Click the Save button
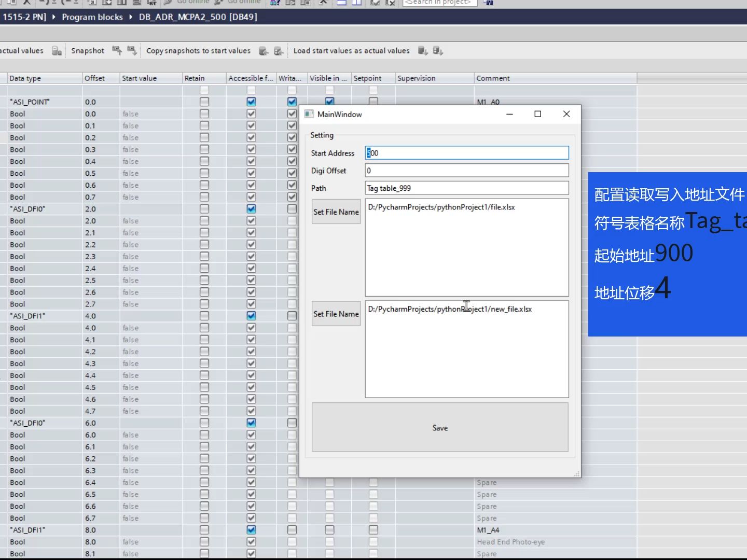This screenshot has height=560, width=747. 440,427
